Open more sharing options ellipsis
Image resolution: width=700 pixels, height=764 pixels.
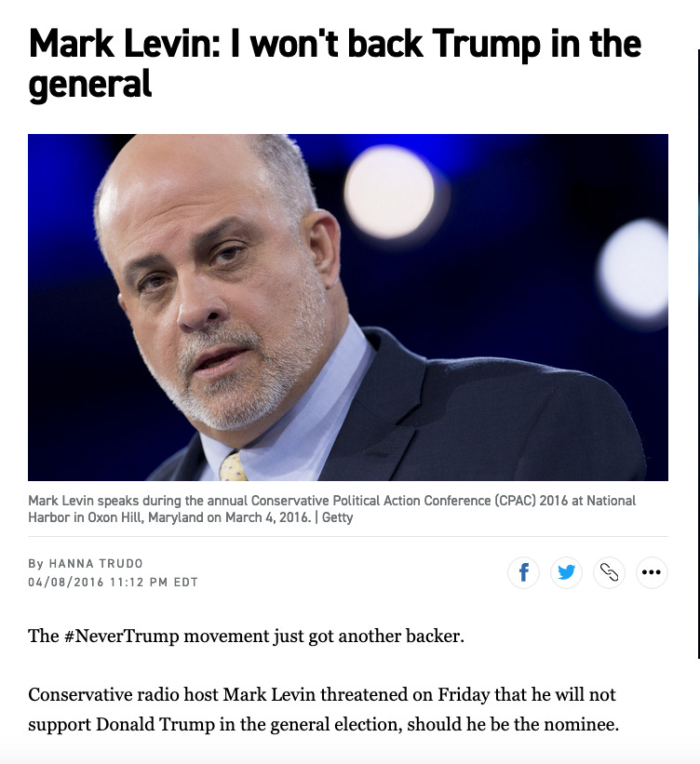click(x=652, y=572)
